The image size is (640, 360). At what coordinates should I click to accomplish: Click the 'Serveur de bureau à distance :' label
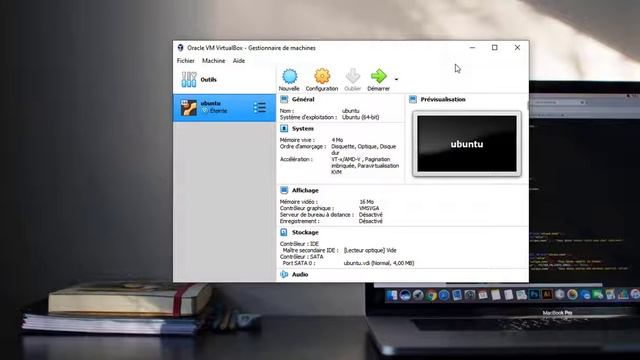click(317, 215)
